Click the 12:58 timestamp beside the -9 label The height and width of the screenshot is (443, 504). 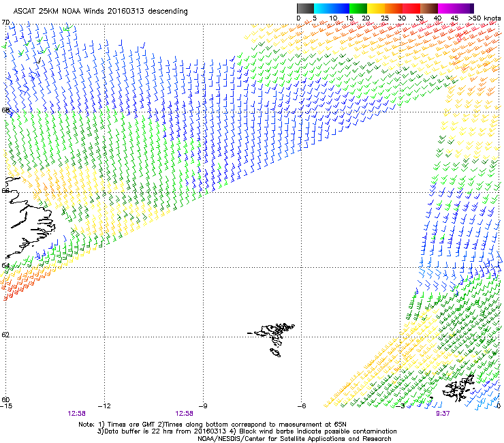tap(184, 414)
